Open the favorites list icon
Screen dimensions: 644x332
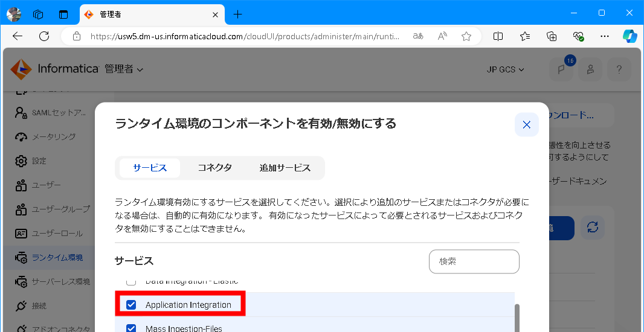coord(525,37)
